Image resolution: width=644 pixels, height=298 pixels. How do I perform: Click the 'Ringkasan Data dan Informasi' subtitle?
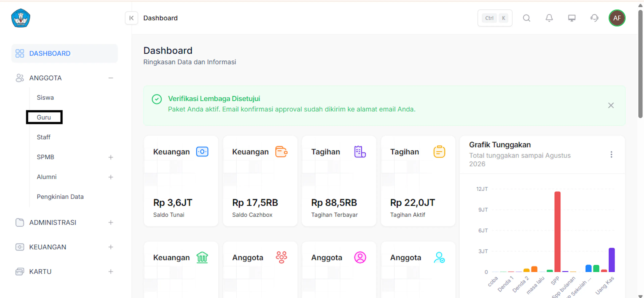pyautogui.click(x=190, y=62)
